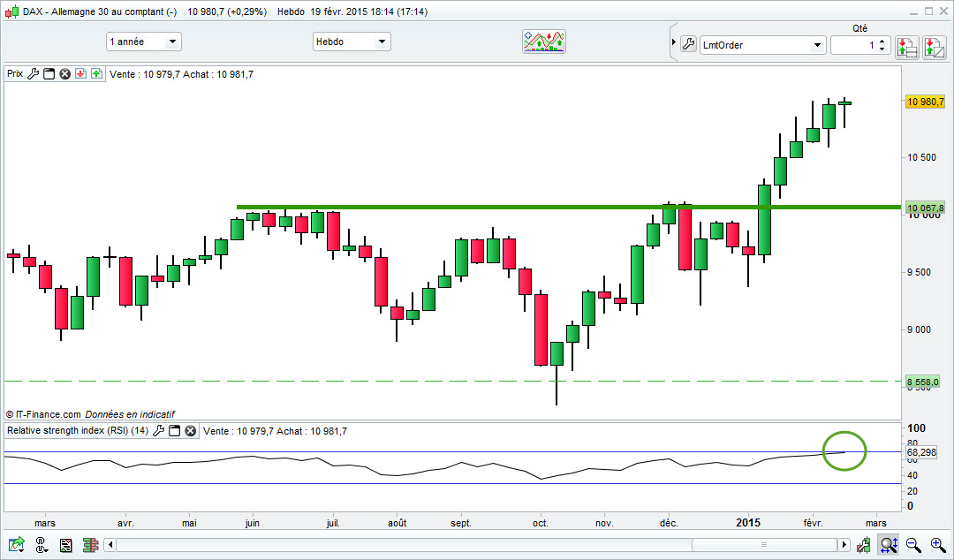Open the Hebdo timeframe dropdown
This screenshot has width=954, height=560.
352,42
